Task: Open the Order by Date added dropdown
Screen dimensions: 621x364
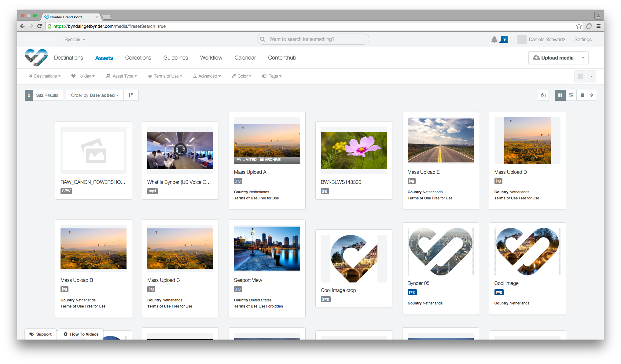Action: pos(95,95)
